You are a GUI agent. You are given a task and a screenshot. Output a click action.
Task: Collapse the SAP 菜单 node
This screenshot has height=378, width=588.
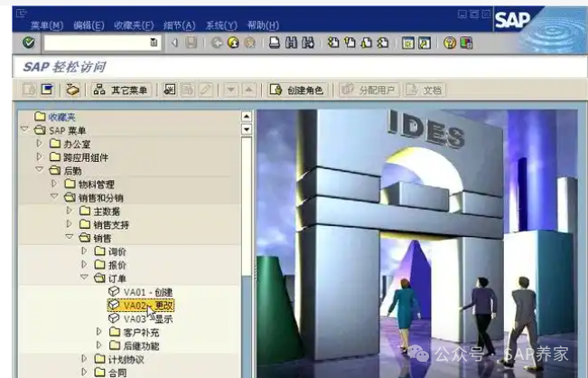[24, 129]
